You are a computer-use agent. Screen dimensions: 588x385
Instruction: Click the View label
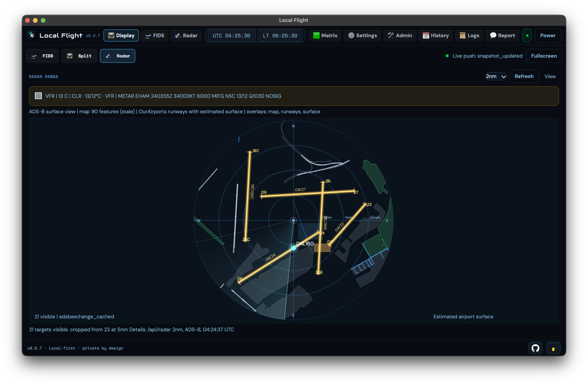point(550,77)
